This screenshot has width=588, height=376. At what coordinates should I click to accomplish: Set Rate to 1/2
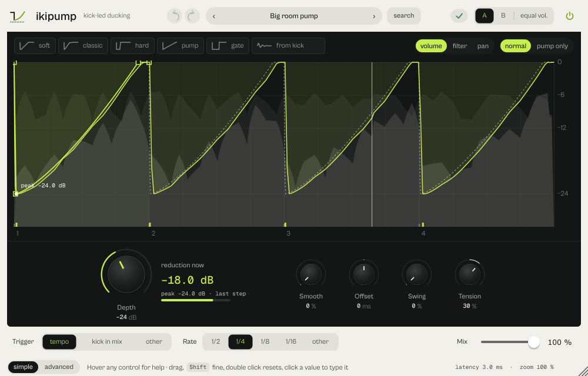(x=216, y=341)
